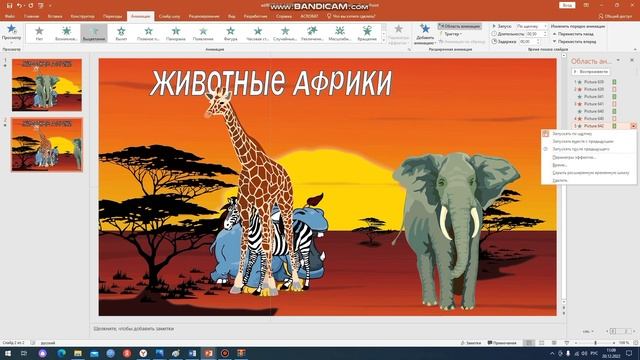Click the Воспроизвести play button
The height and width of the screenshot is (360, 640).
[591, 71]
